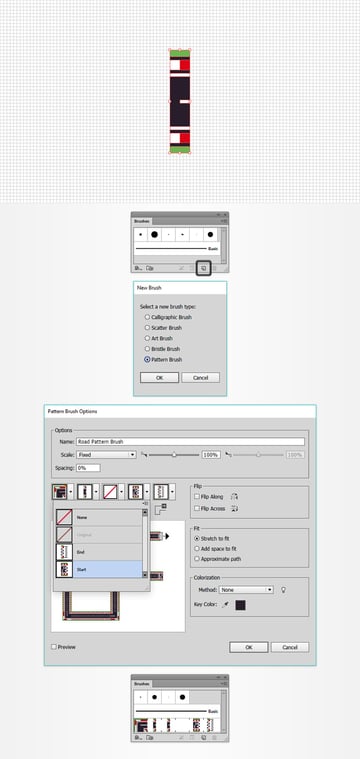Screen dimensions: 360x759
Task: Select second round brush in bottom Brushes panel
Action: pyautogui.click(x=154, y=698)
